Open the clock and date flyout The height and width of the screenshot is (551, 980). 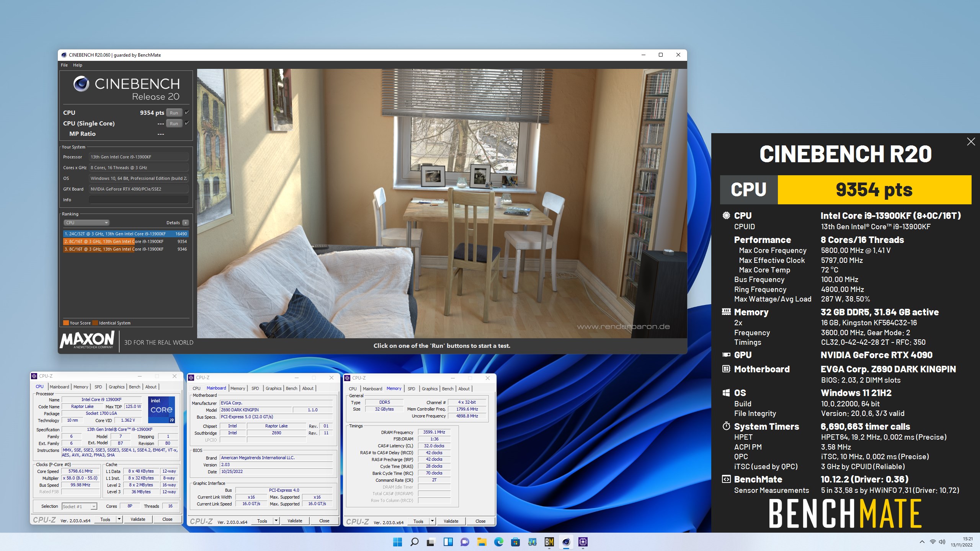tap(961, 542)
